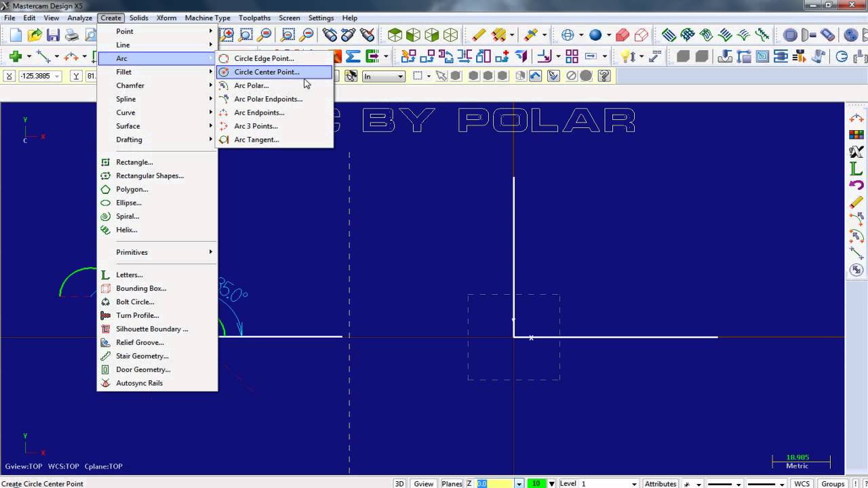The image size is (868, 488).
Task: Open the Toolpaths menu
Action: [254, 18]
